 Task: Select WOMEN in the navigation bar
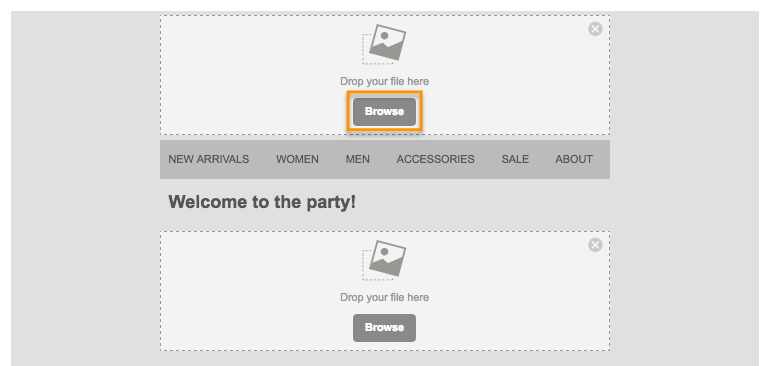tap(297, 159)
